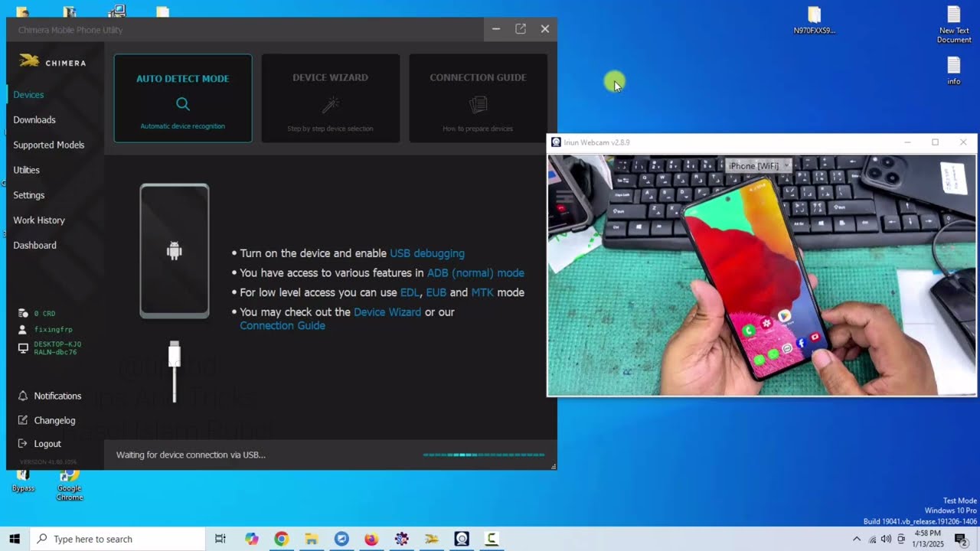Image resolution: width=980 pixels, height=551 pixels.
Task: Open Chrome from the taskbar
Action: click(x=281, y=539)
